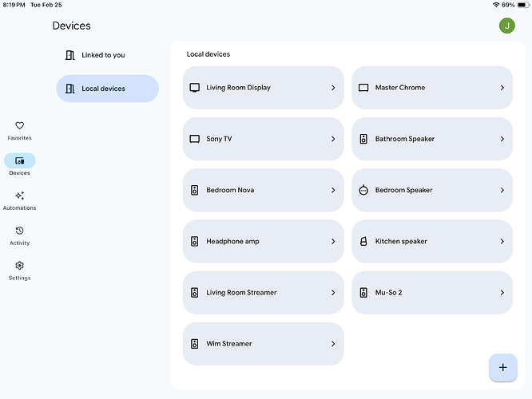This screenshot has height=399, width=532.
Task: Click the Linked to you door icon
Action: (69, 55)
